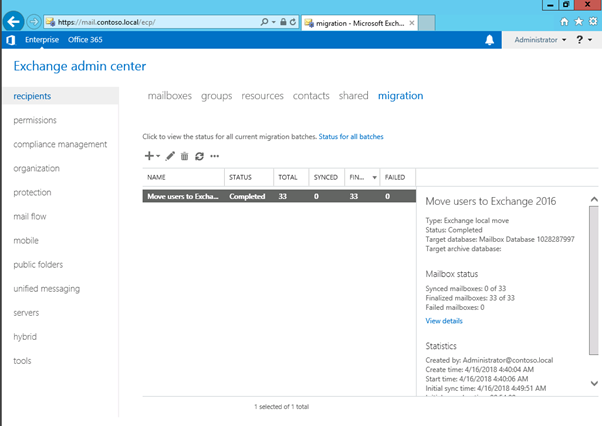Viewport: 602px width, 426px height.
Task: Open the notifications bell icon
Action: [490, 40]
